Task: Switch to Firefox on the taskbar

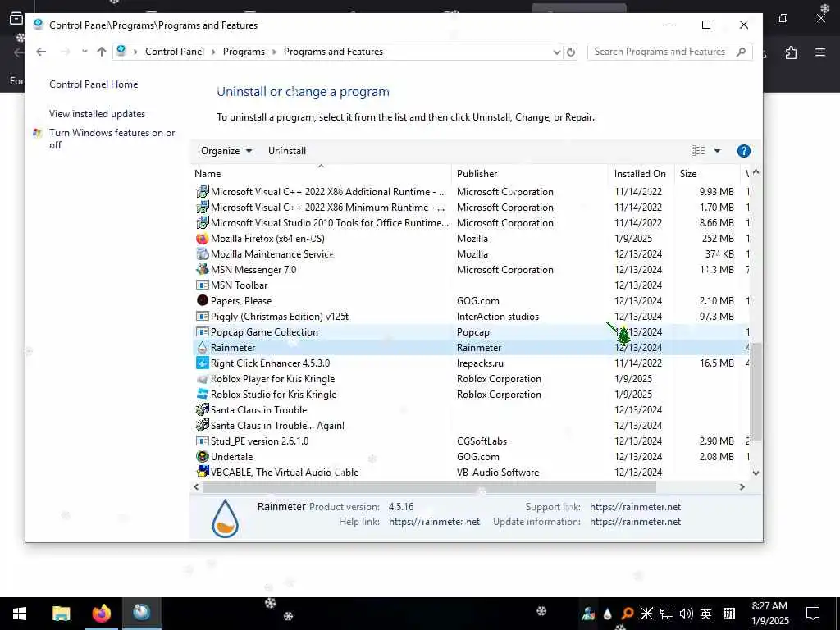Action: click(x=101, y=614)
